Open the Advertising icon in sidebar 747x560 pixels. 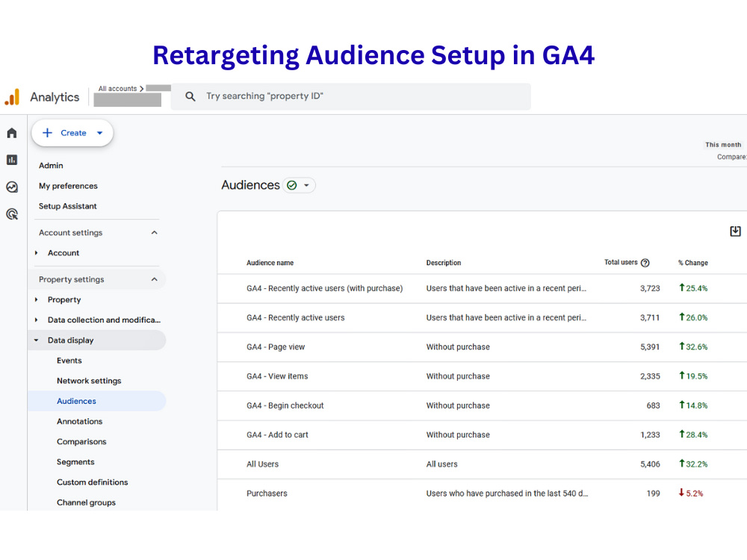point(12,214)
